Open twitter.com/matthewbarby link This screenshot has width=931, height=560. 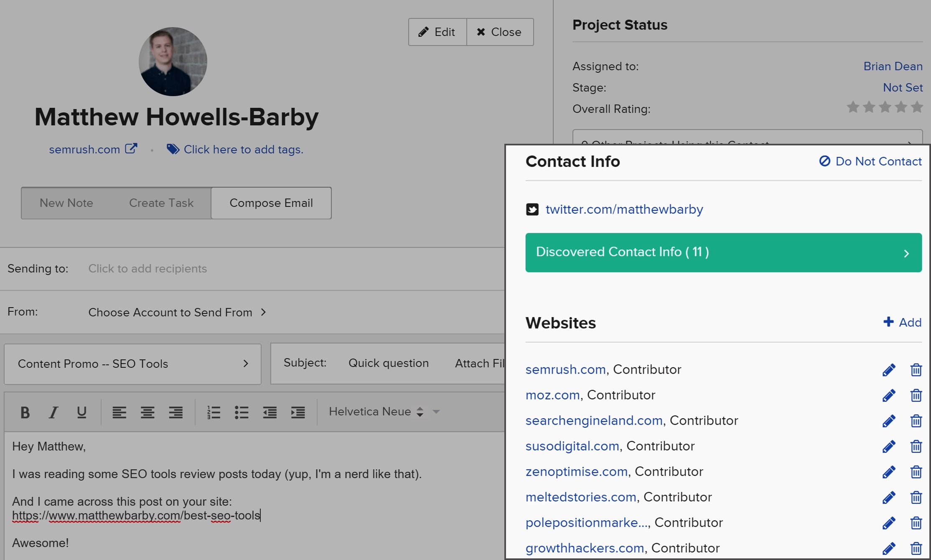pyautogui.click(x=624, y=209)
